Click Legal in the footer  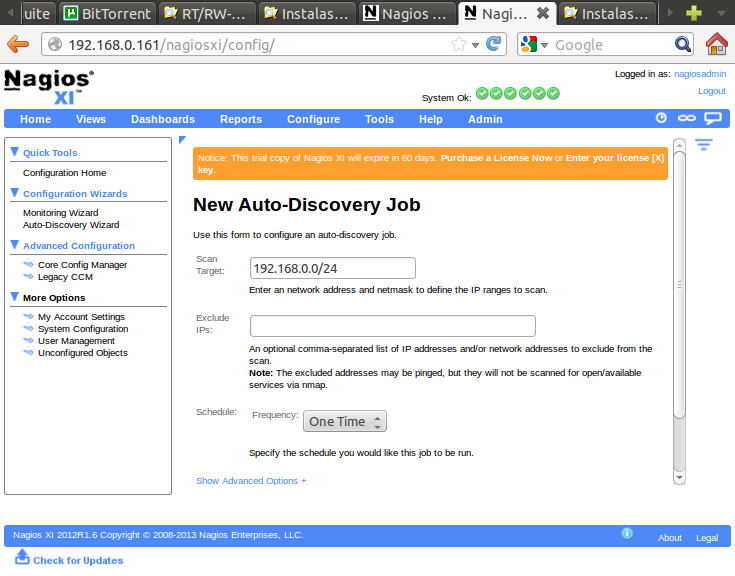[x=707, y=538]
